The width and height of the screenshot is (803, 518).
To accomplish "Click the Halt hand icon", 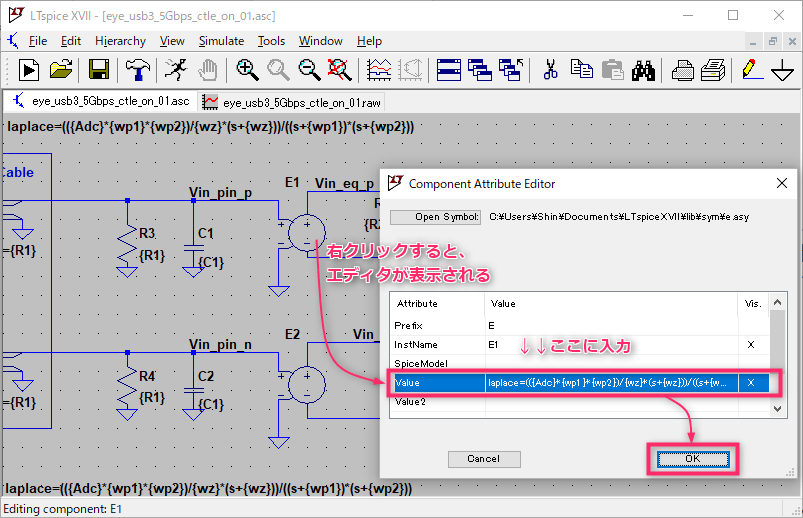I will [x=207, y=70].
